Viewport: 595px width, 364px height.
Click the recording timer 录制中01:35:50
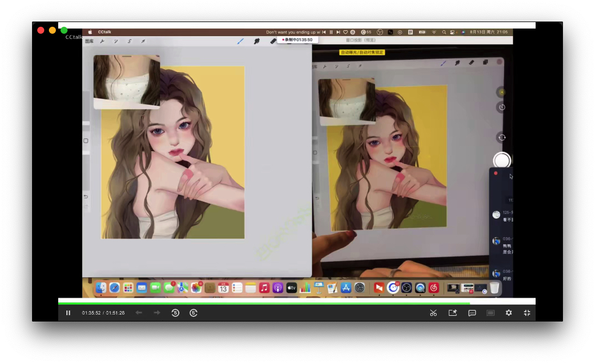tap(297, 40)
